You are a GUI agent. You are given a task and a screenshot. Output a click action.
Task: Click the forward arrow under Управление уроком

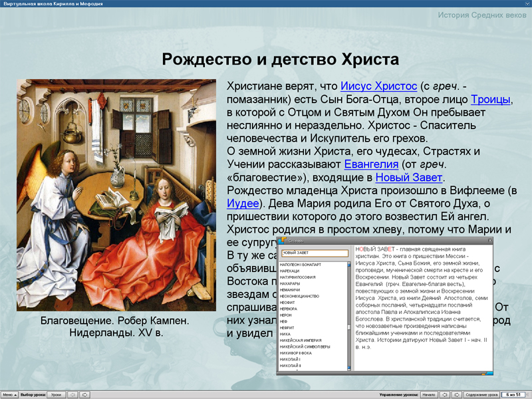(458, 394)
